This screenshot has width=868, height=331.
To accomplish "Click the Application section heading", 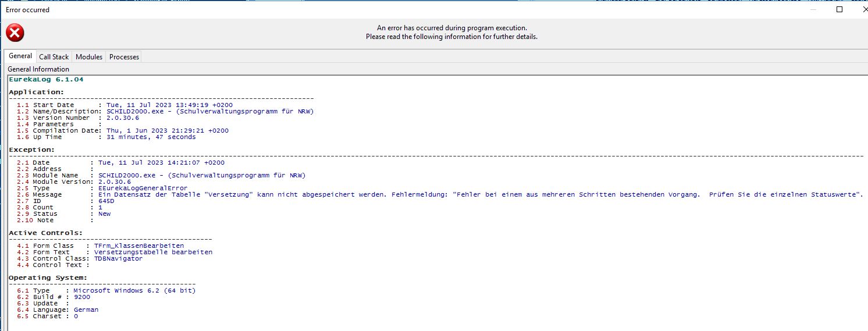I will [x=36, y=92].
